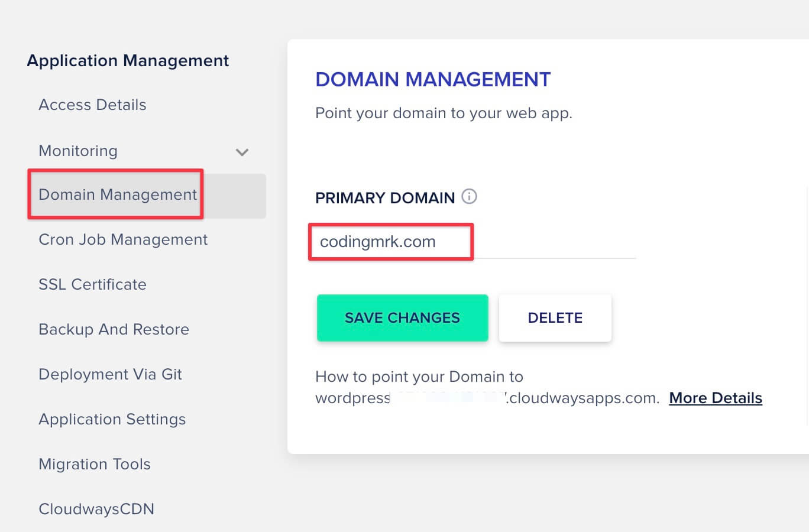The image size is (809, 532).
Task: Open Application Settings from sidebar
Action: tap(112, 419)
